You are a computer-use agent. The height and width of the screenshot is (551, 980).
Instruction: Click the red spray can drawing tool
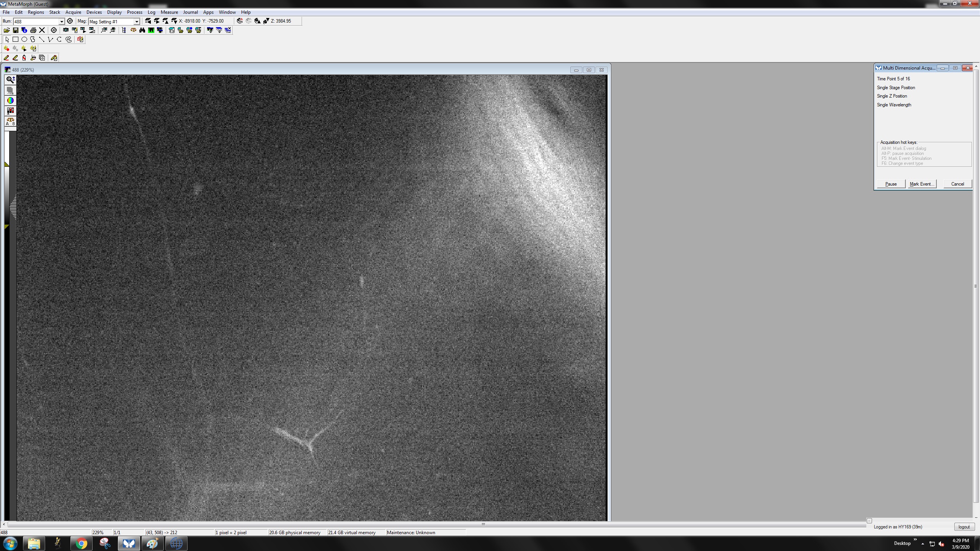[x=24, y=58]
